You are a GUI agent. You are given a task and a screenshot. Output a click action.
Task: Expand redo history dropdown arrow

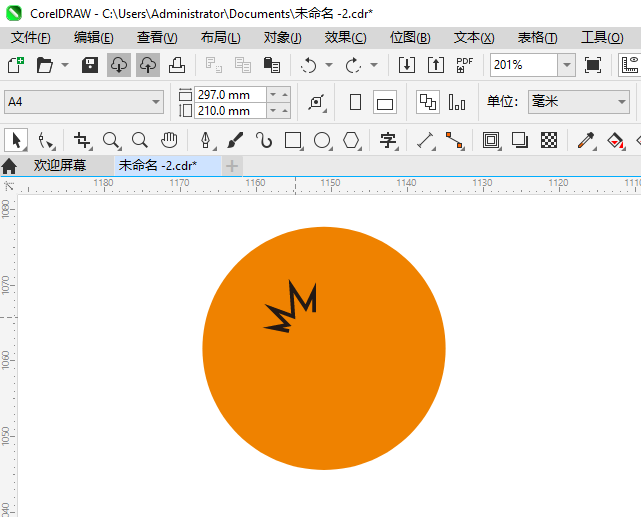tap(374, 65)
